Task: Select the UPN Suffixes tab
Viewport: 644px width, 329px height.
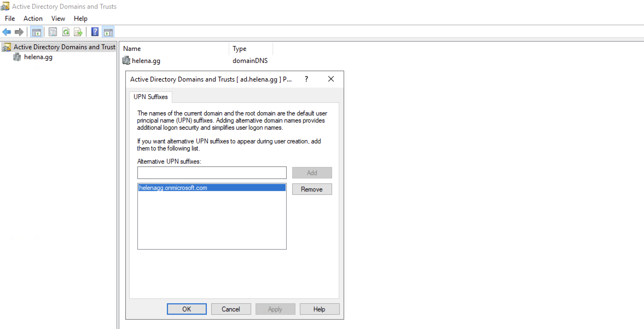Action: coord(150,97)
